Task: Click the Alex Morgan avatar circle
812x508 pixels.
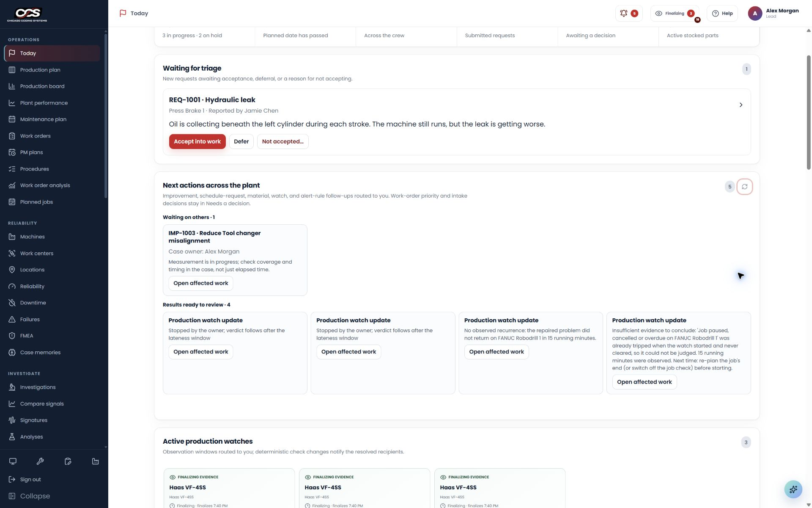Action: coord(755,14)
